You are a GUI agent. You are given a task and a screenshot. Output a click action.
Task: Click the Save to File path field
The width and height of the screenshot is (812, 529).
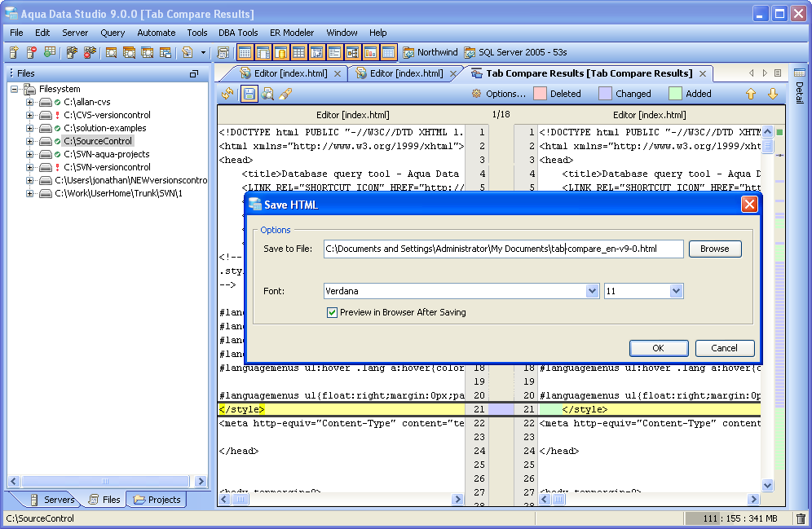503,249
